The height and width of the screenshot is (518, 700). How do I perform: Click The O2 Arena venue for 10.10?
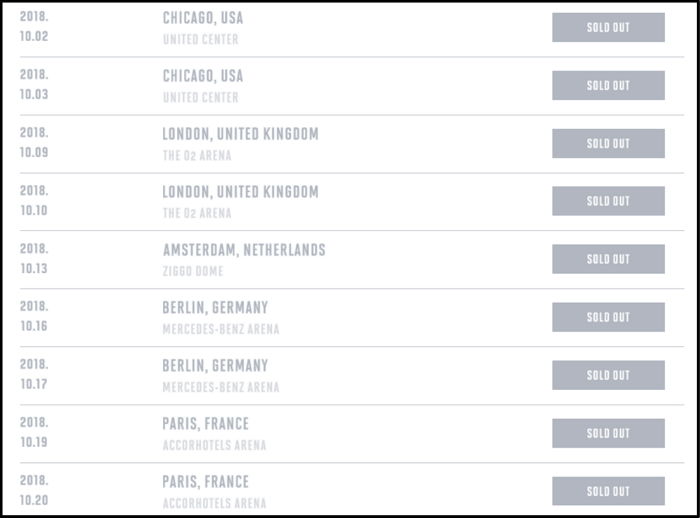click(197, 213)
